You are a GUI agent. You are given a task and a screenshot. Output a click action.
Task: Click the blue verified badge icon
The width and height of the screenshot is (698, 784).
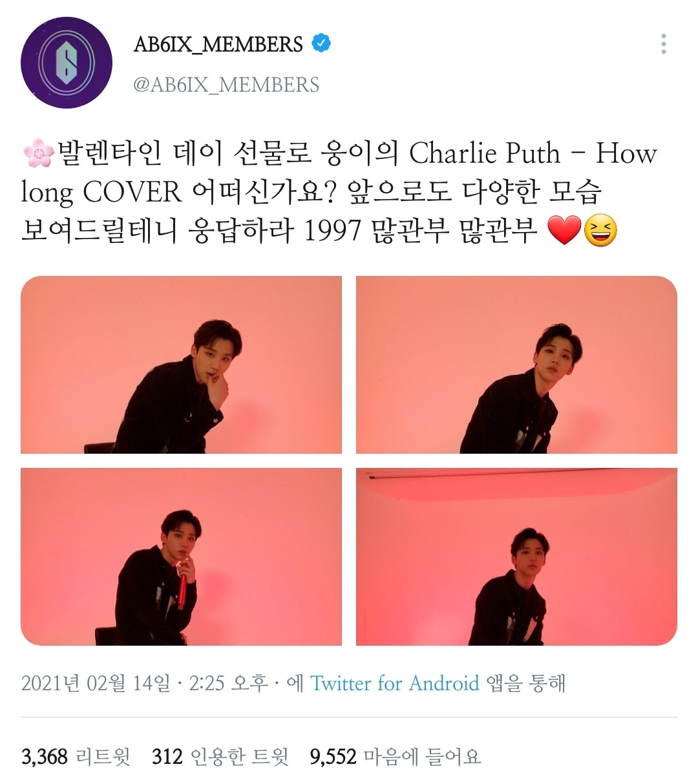[x=322, y=43]
